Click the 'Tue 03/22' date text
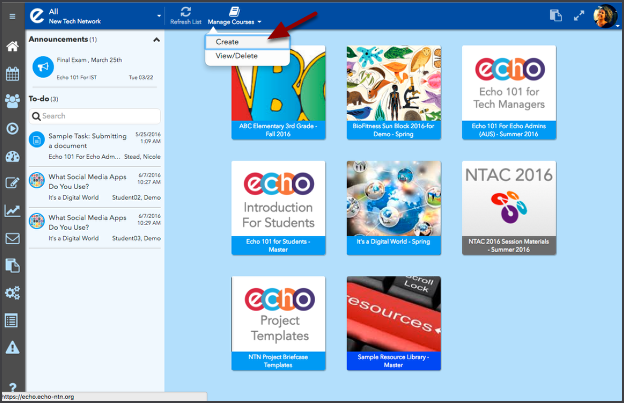Screen dimensions: 624x403 [x=141, y=78]
